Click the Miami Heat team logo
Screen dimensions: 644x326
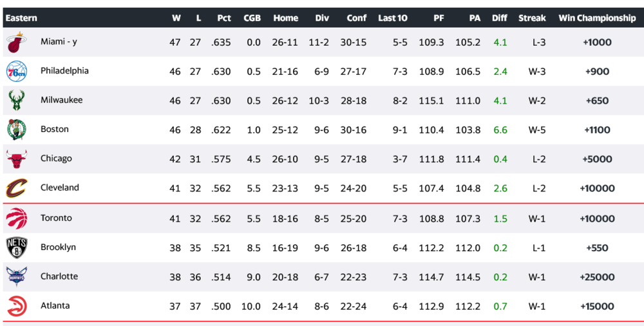(x=16, y=43)
